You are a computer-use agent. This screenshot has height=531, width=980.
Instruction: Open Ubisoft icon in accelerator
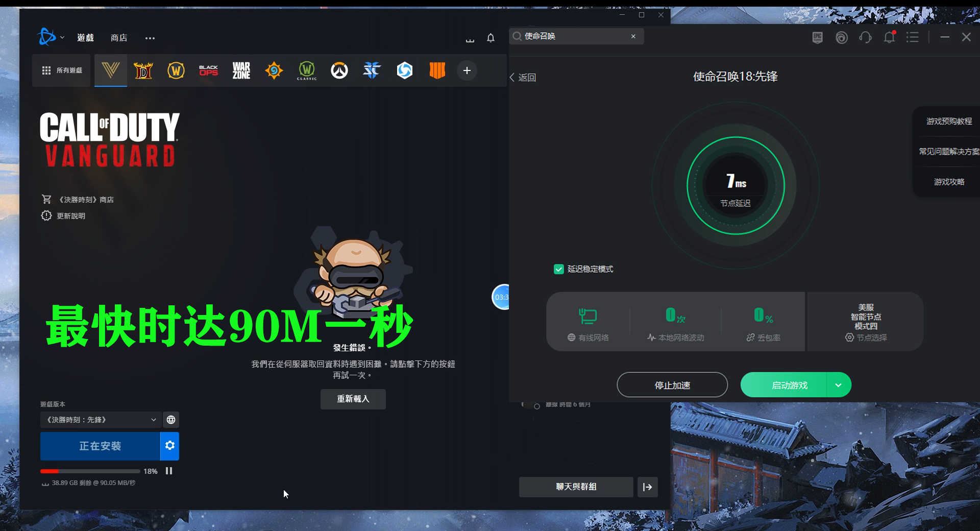(842, 37)
